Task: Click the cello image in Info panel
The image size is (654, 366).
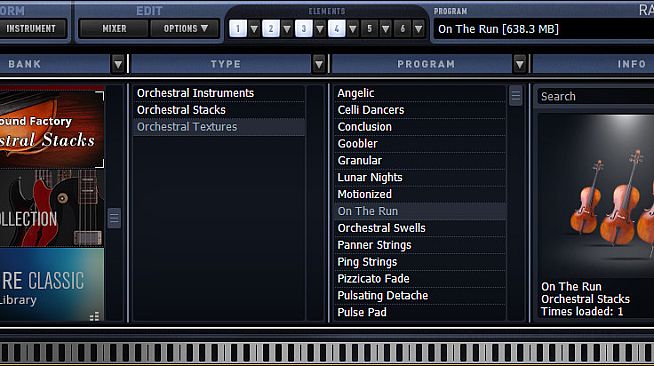Action: click(596, 196)
